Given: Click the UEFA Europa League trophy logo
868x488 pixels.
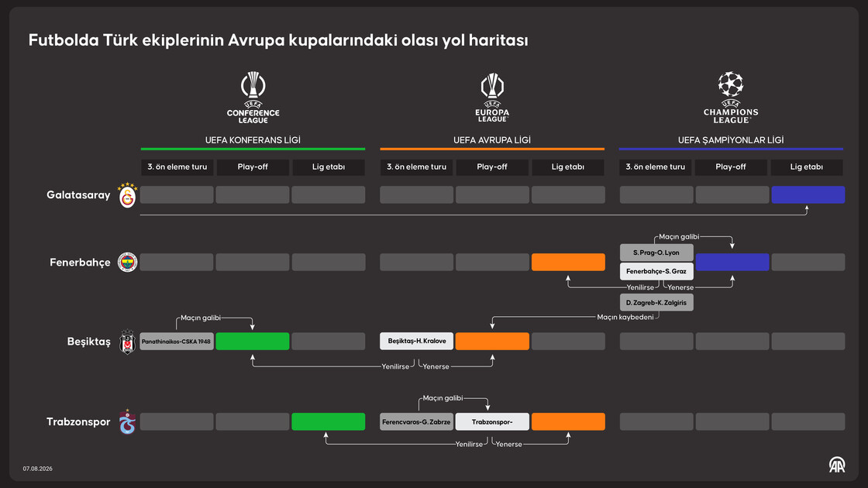Looking at the screenshot, I should tap(492, 98).
